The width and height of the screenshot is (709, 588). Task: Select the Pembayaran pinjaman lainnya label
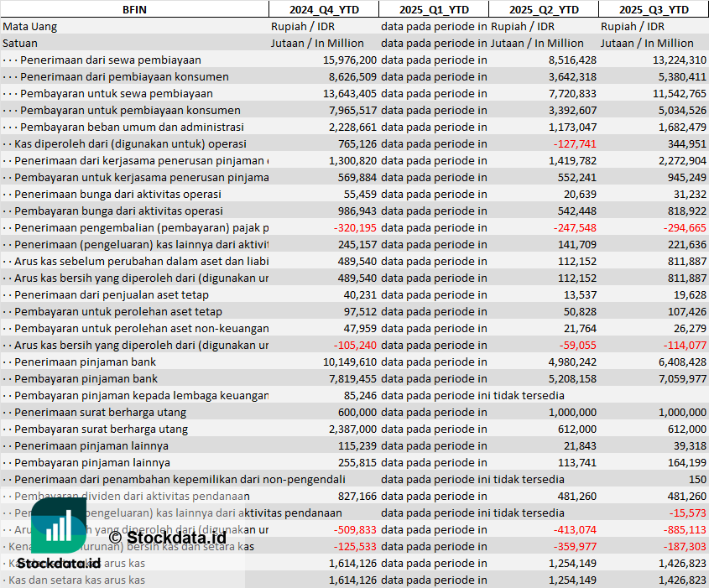click(92, 463)
